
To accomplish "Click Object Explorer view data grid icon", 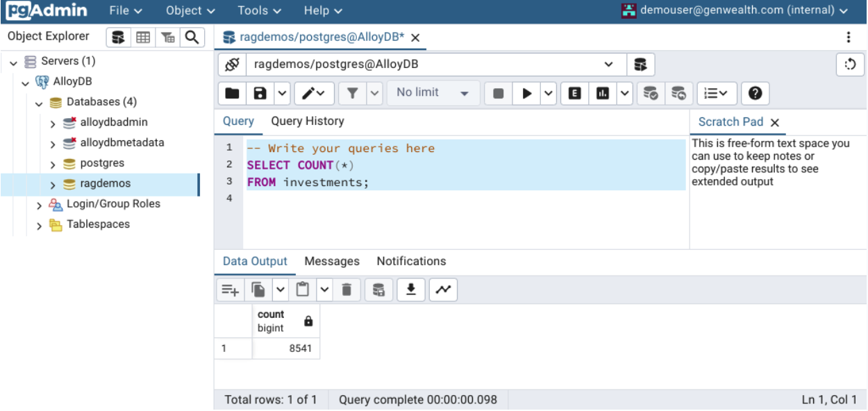I will tap(143, 37).
